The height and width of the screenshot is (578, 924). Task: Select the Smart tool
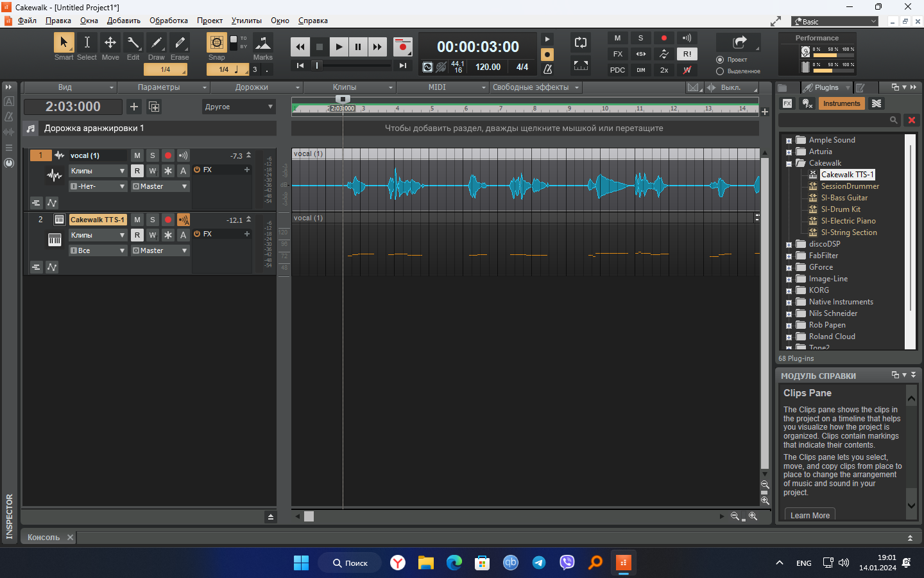(64, 43)
